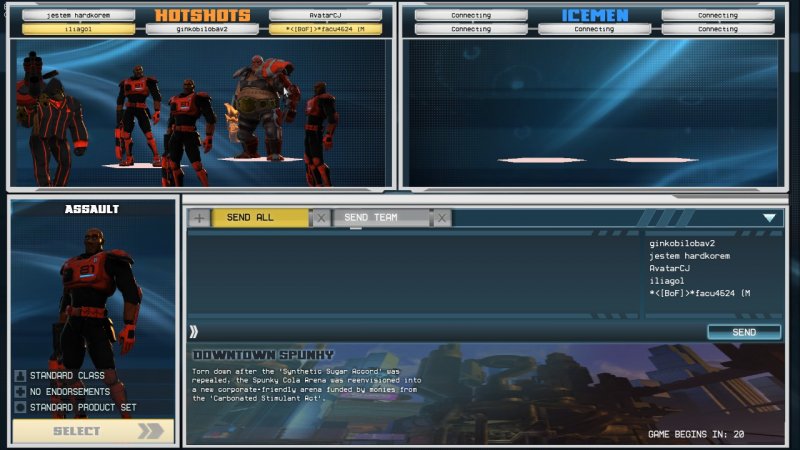Close the SEND TEAM chat tab
Viewport: 800px width, 450px height.
point(442,218)
